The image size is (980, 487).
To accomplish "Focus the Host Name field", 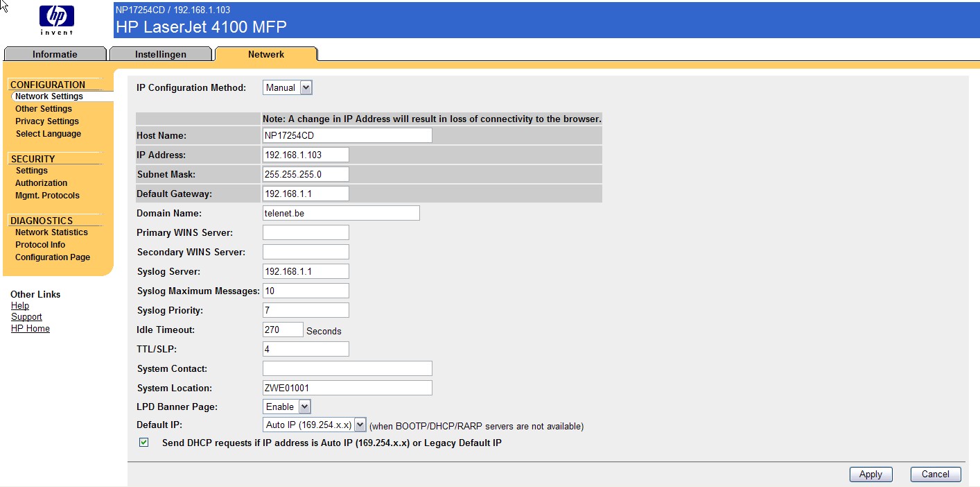I will pos(347,135).
